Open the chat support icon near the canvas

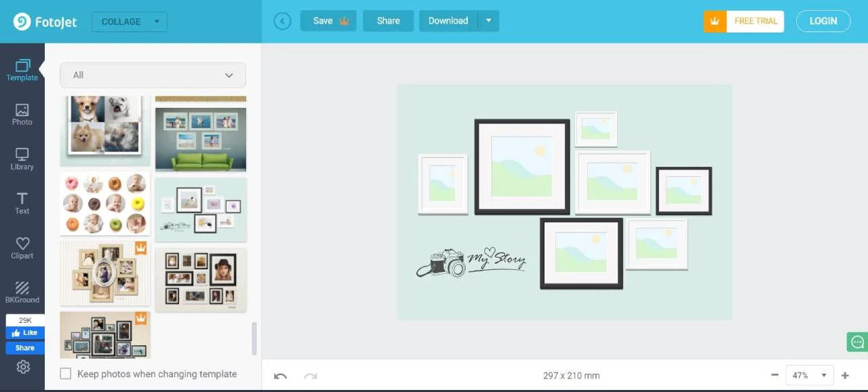coord(856,342)
